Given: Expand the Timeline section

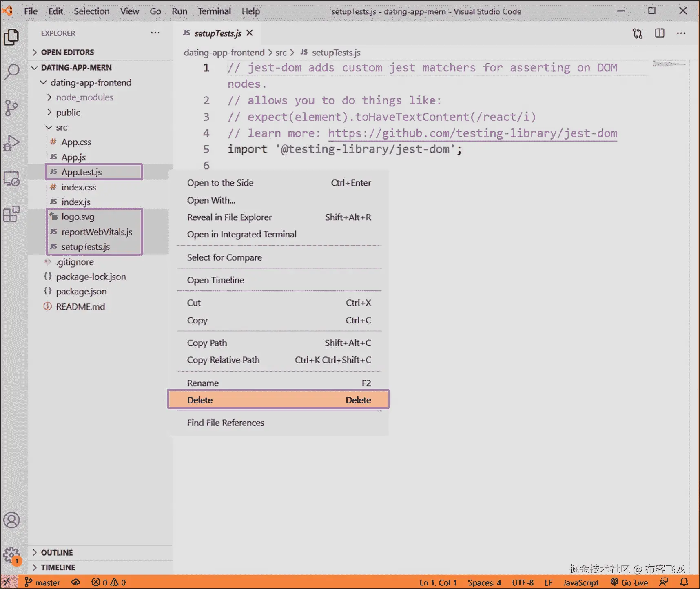Looking at the screenshot, I should coord(101,567).
